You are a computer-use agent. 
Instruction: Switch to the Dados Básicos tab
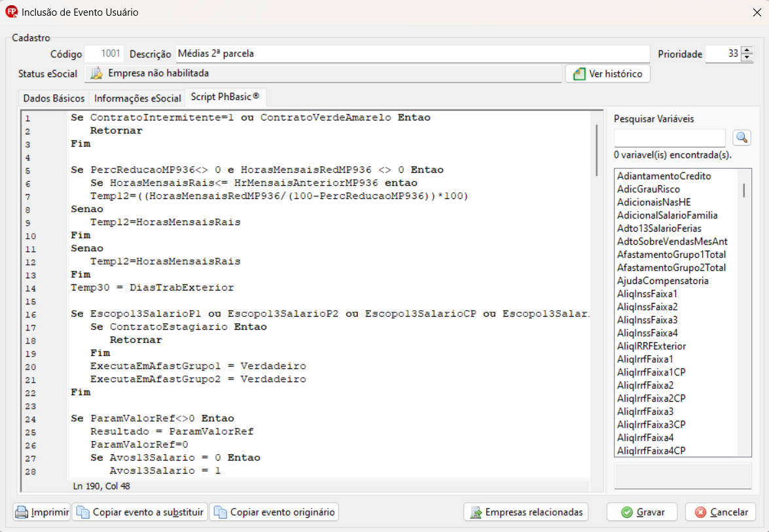54,98
